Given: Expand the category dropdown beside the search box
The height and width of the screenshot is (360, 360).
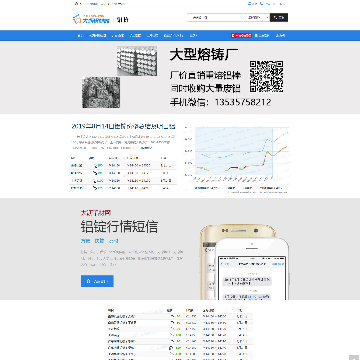Looking at the screenshot, I should click(x=256, y=18).
